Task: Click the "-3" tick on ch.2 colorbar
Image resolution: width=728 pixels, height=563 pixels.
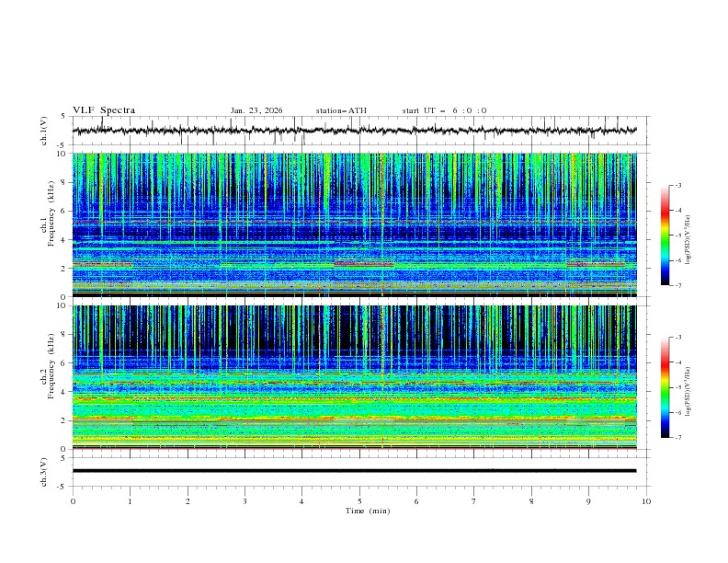Action: click(678, 338)
